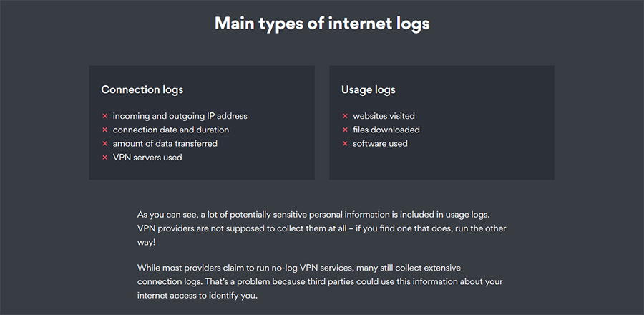Click the files downloaded list item
This screenshot has height=315, width=644.
pos(386,130)
